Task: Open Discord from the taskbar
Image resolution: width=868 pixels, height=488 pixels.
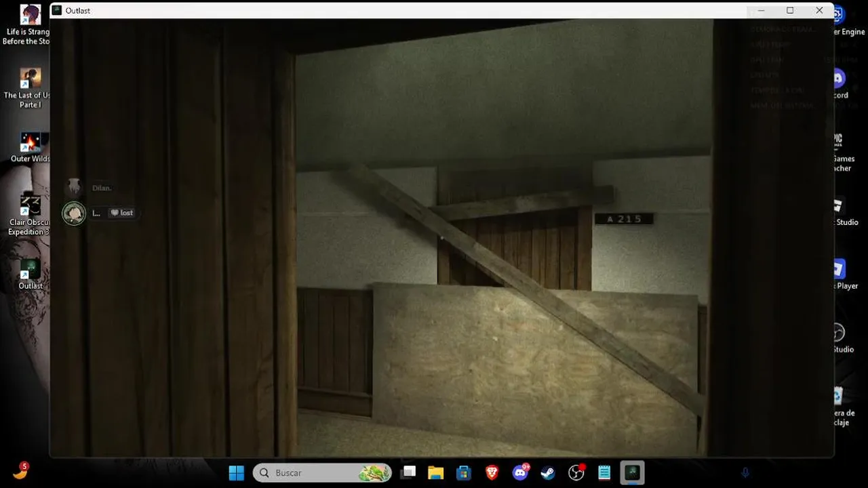Action: tap(521, 472)
